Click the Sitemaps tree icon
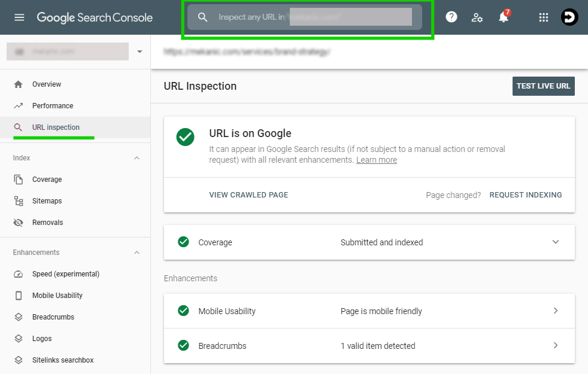 point(19,201)
